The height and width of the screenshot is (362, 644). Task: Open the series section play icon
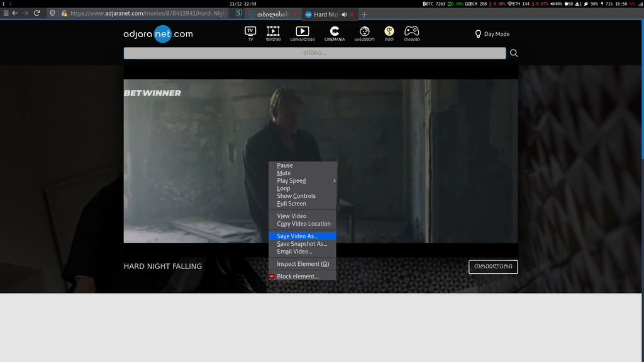[303, 34]
